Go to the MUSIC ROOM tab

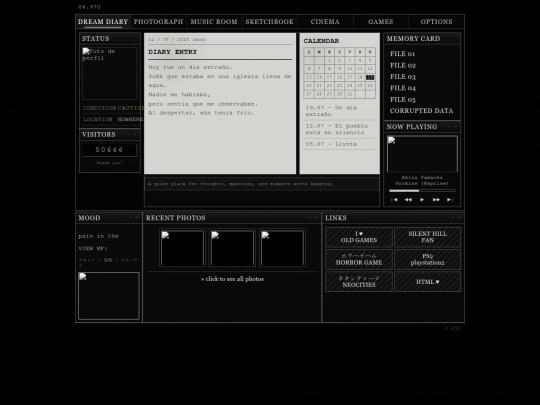pos(214,22)
